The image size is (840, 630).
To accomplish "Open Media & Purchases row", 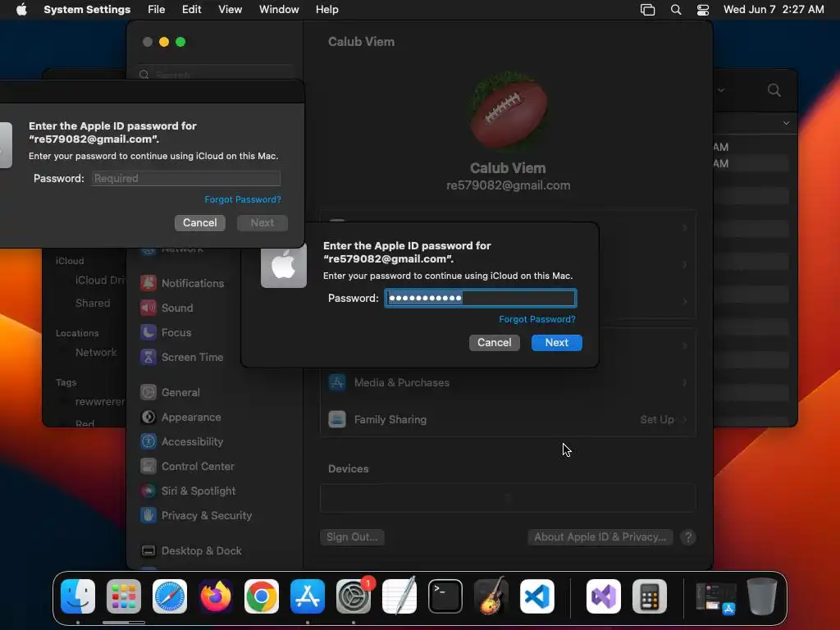I will [508, 382].
